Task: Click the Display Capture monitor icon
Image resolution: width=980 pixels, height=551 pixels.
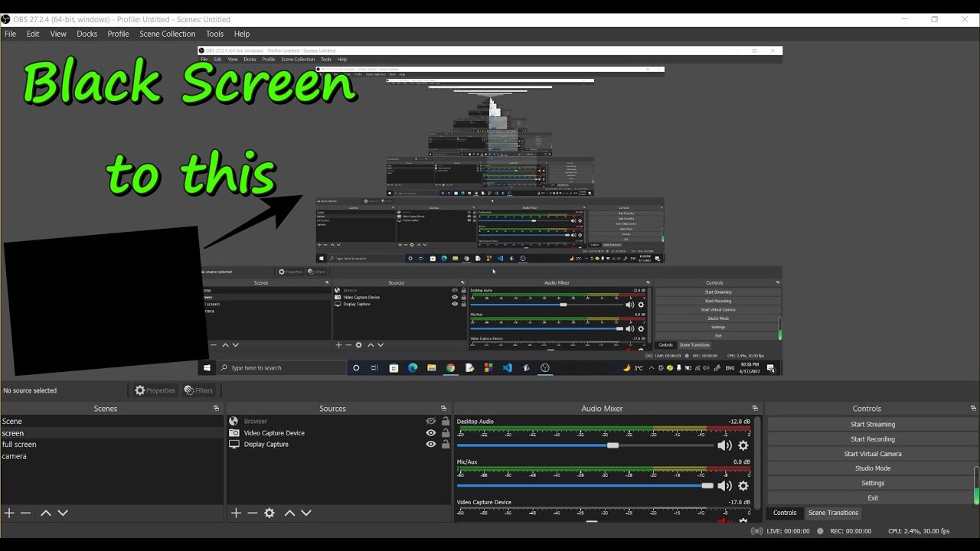Action: point(234,445)
